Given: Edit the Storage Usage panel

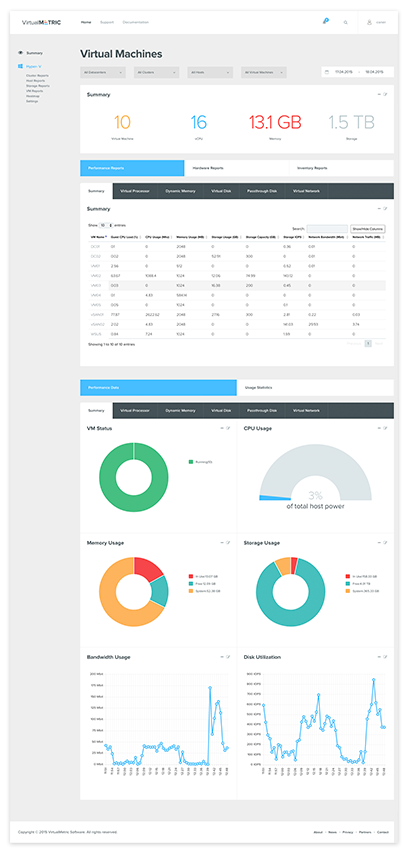Looking at the screenshot, I should (386, 543).
